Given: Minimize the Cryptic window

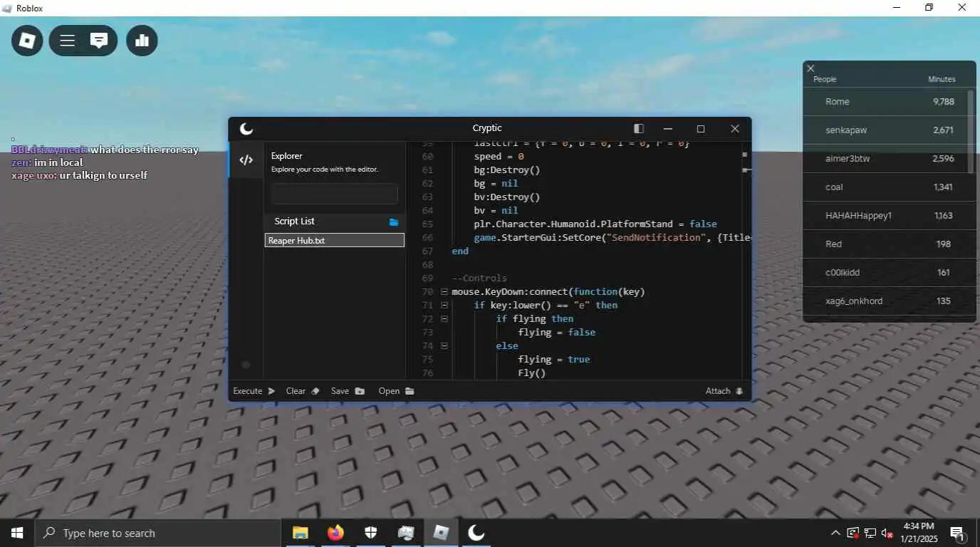Looking at the screenshot, I should 668,129.
